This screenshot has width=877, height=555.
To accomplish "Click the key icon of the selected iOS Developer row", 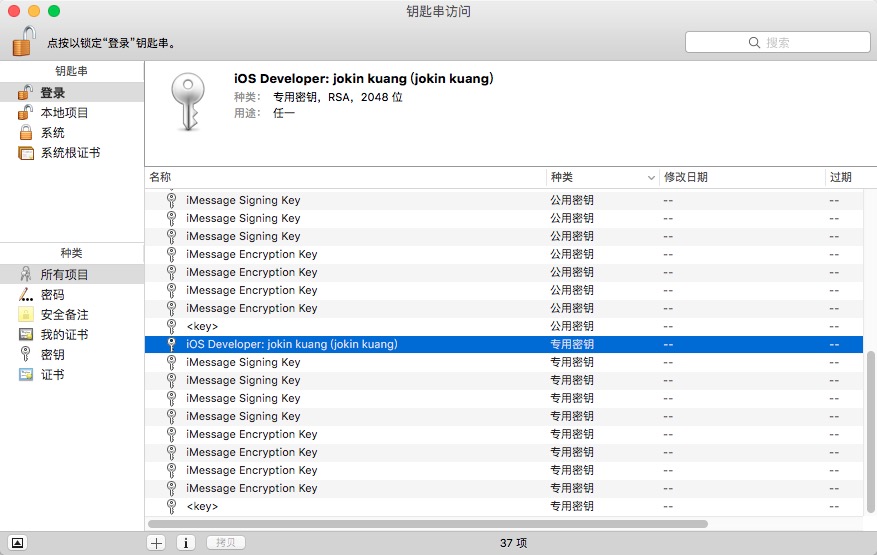I will 172,344.
